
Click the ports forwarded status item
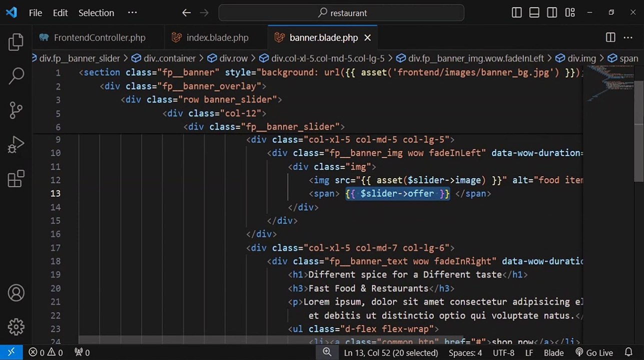click(82, 352)
